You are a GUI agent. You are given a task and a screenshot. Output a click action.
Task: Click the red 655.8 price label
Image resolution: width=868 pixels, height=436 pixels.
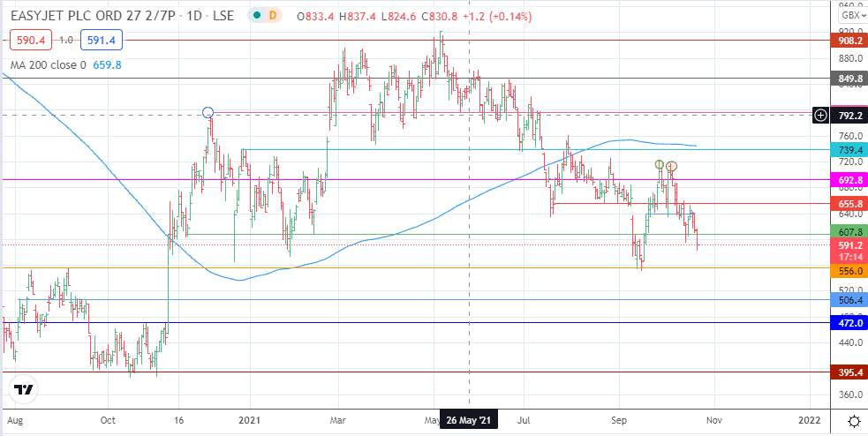point(849,204)
